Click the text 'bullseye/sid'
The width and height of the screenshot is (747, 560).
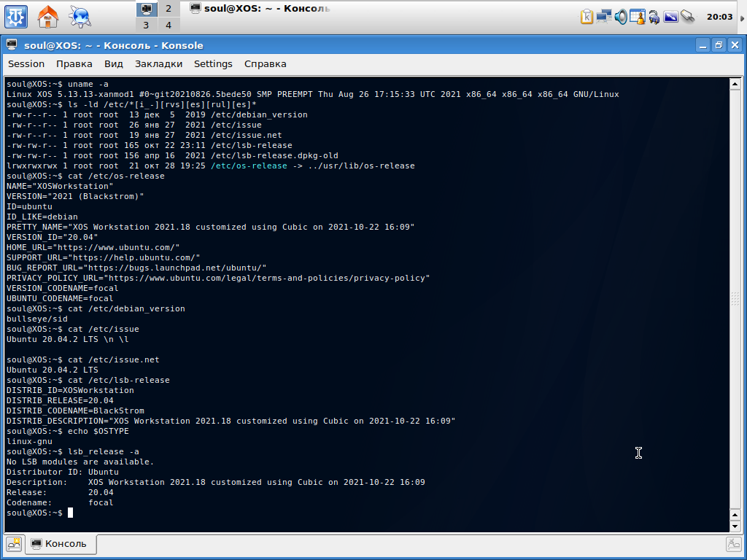point(37,319)
